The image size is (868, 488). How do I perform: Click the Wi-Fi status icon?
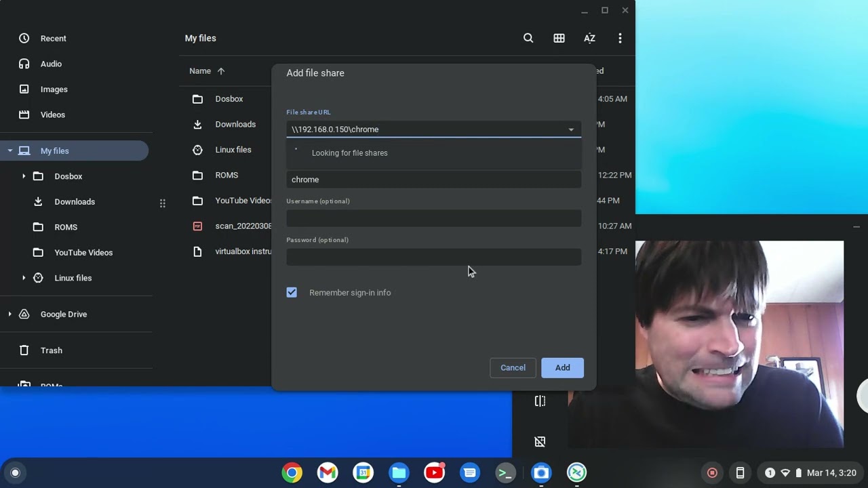pos(785,472)
